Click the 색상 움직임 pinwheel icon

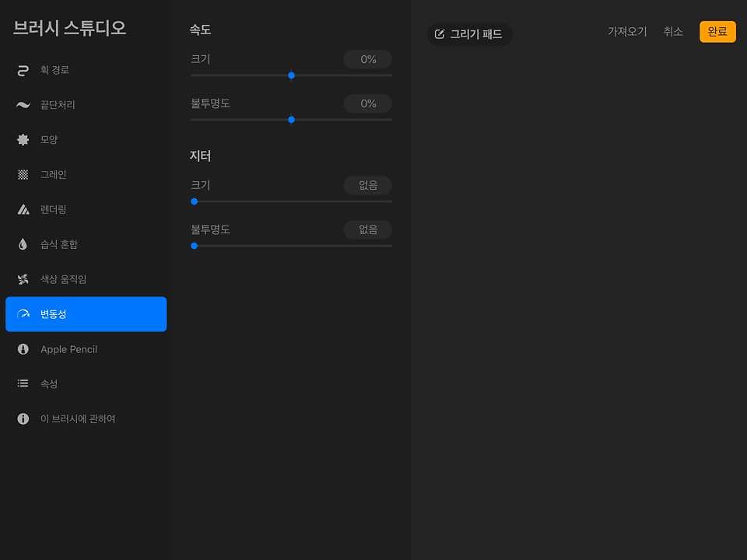pos(23,279)
